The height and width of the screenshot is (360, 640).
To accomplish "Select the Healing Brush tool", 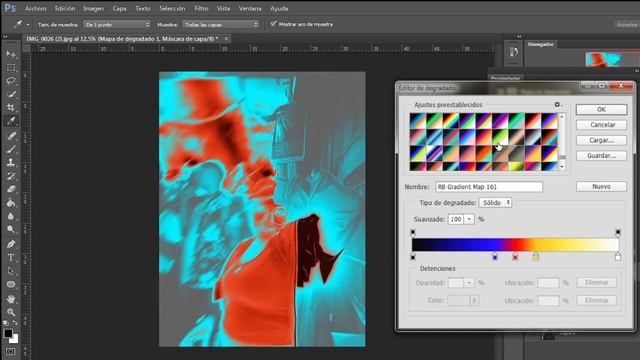I will tap(11, 136).
